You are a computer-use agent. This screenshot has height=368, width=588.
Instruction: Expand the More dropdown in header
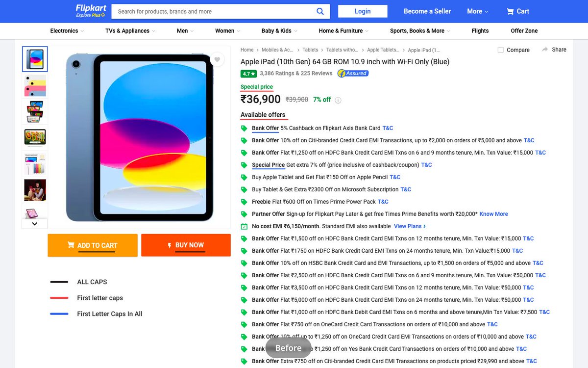477,11
